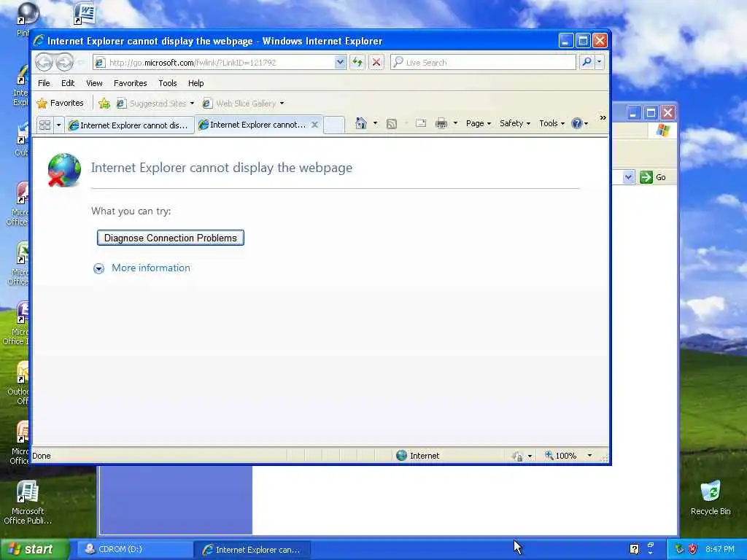Image resolution: width=747 pixels, height=560 pixels.
Task: Click the Back navigation arrow
Action: point(44,63)
